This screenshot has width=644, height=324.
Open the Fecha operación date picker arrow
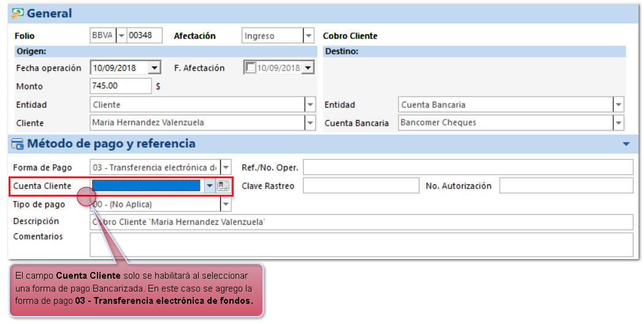(154, 67)
